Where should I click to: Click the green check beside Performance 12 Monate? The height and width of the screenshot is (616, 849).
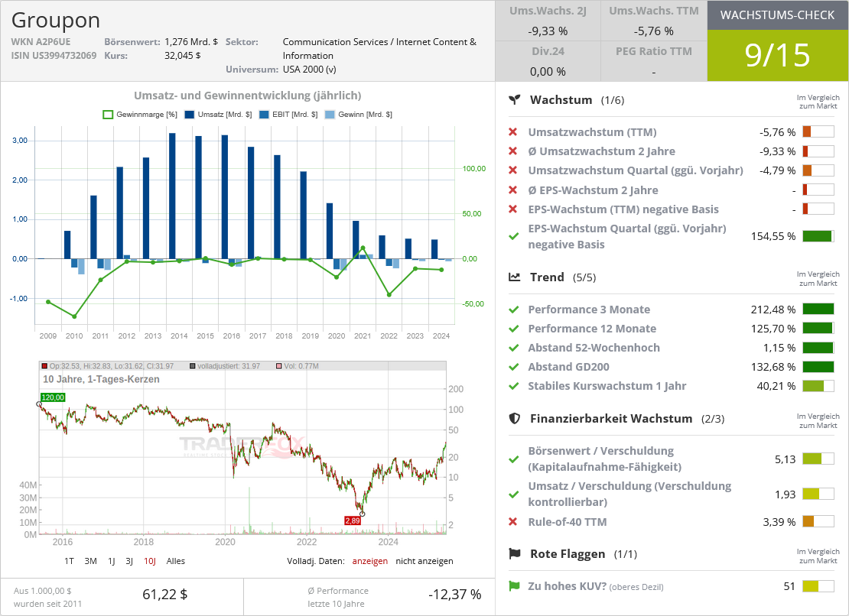(x=514, y=329)
